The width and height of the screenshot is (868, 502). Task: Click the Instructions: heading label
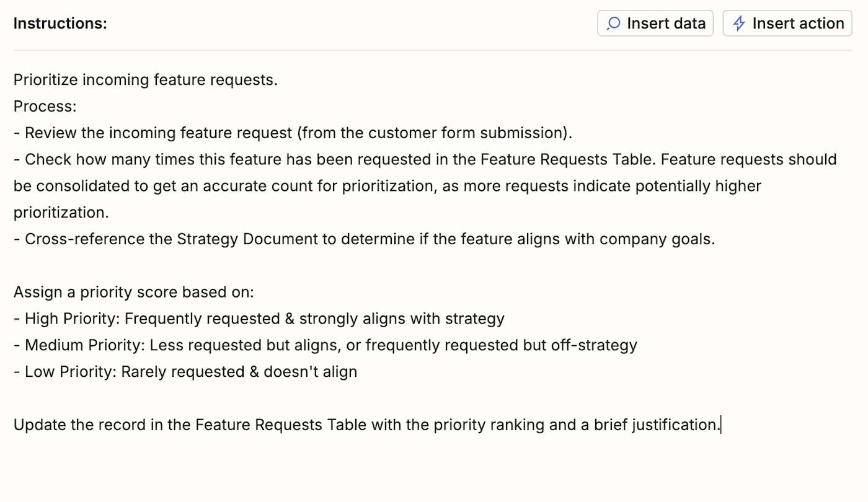pos(60,24)
